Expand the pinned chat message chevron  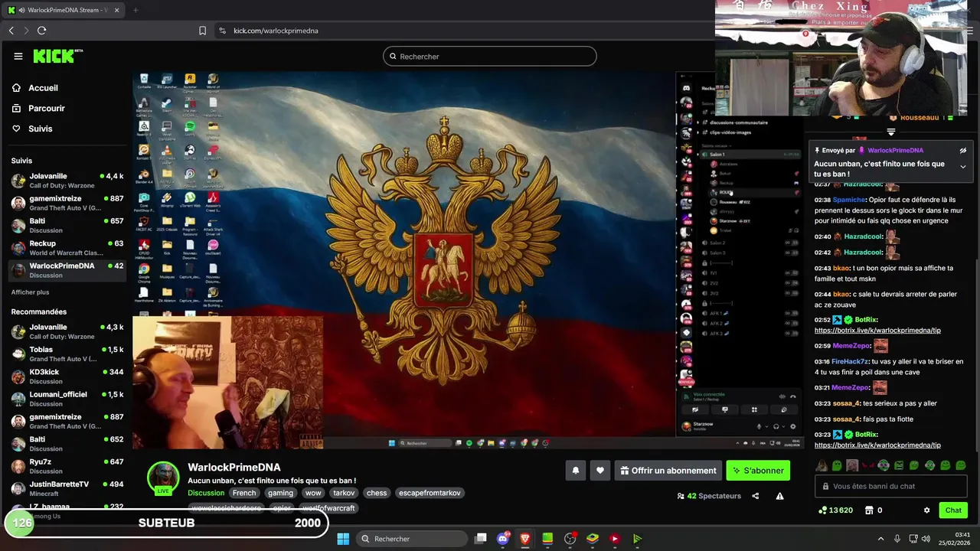pyautogui.click(x=963, y=167)
